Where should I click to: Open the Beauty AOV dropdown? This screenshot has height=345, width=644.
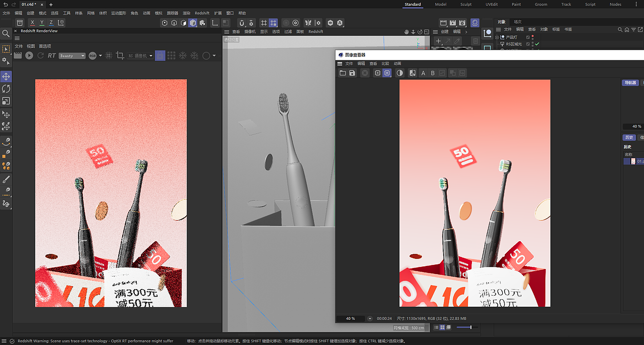(x=72, y=56)
